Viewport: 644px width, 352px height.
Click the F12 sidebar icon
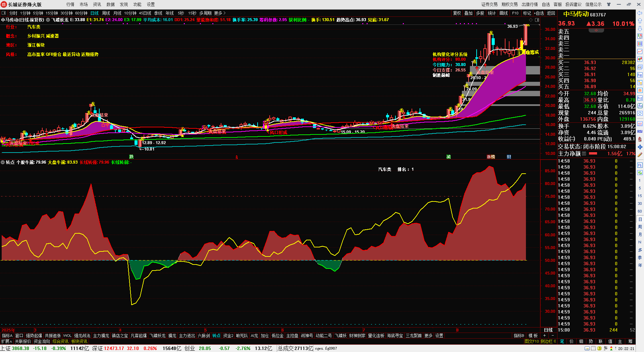coord(640,98)
